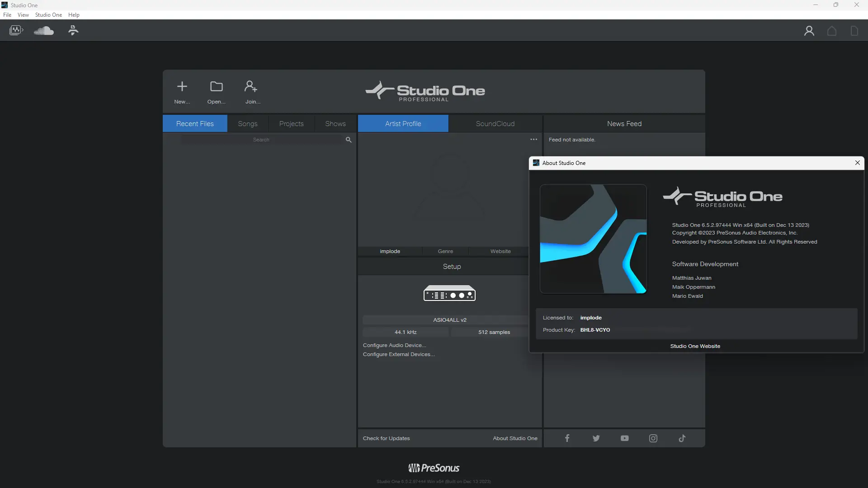Click the SoundCloud cloud icon in toolbar
The width and height of the screenshot is (868, 488).
pyautogui.click(x=44, y=31)
